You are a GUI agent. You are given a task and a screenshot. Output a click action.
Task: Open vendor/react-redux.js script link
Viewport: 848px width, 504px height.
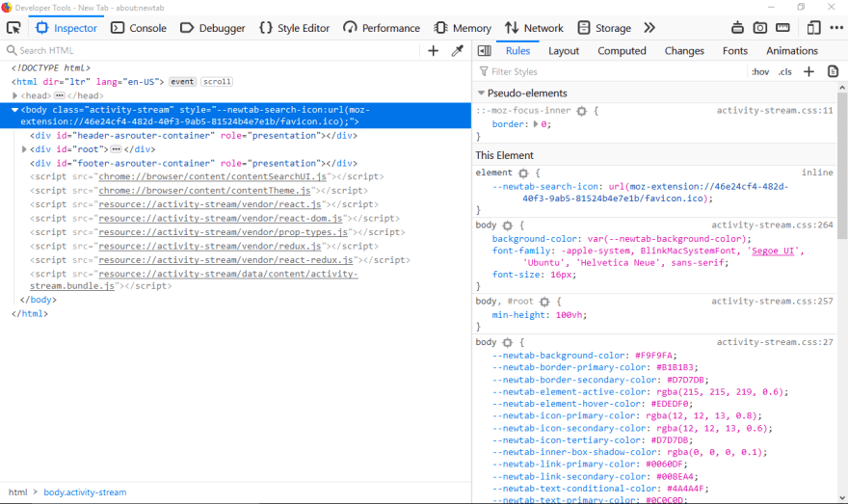[226, 260]
